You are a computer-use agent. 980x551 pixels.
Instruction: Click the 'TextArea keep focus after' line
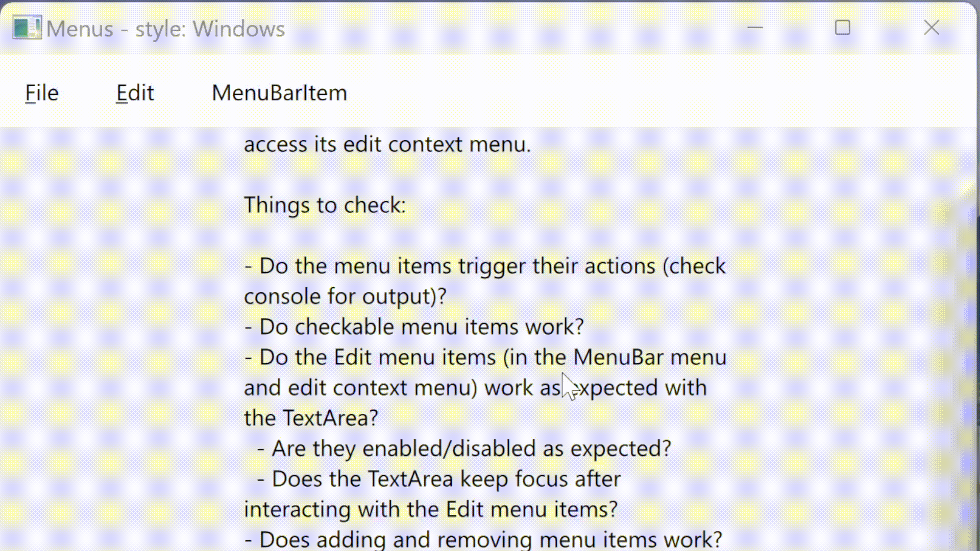(x=439, y=479)
